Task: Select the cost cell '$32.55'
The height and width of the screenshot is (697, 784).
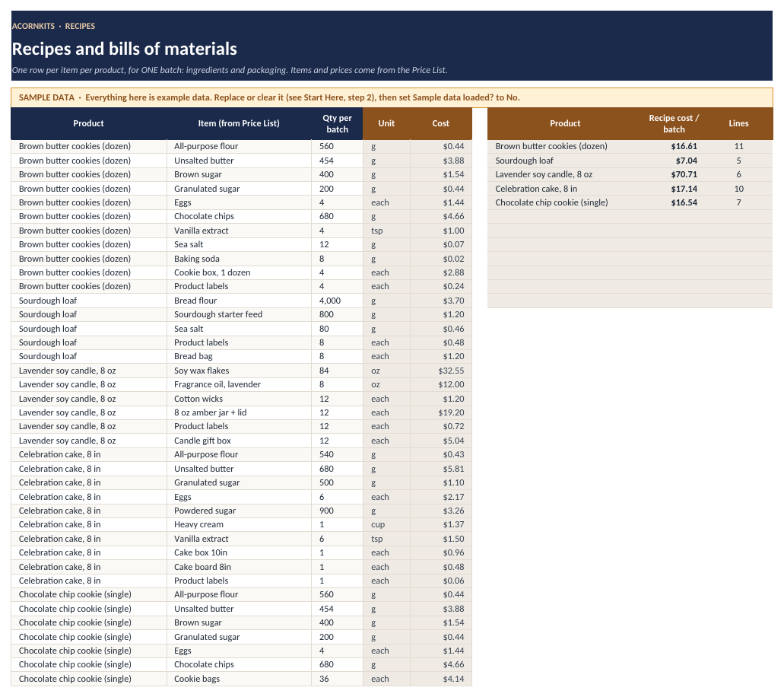Action: 440,371
